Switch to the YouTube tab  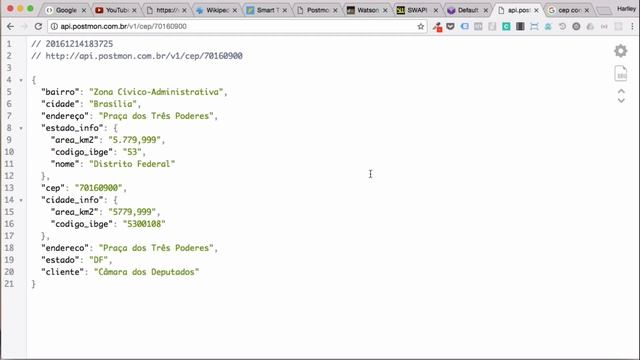(116, 10)
